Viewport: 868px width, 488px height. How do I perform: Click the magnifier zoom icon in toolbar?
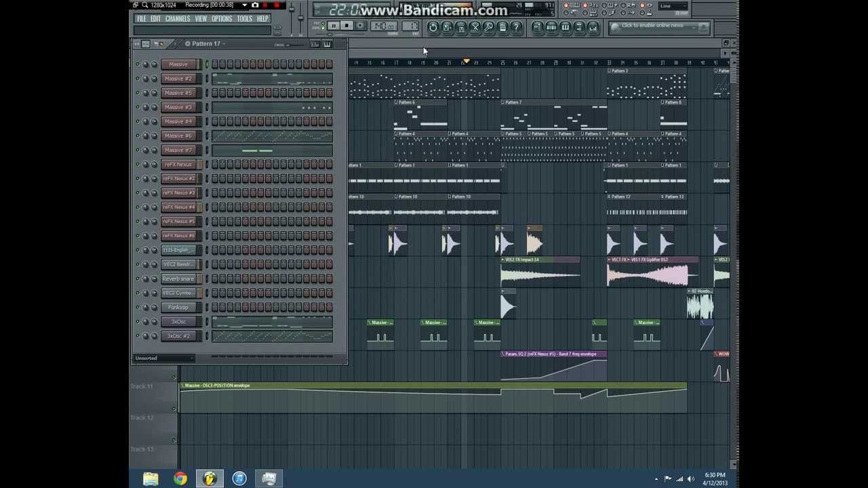coord(488,27)
